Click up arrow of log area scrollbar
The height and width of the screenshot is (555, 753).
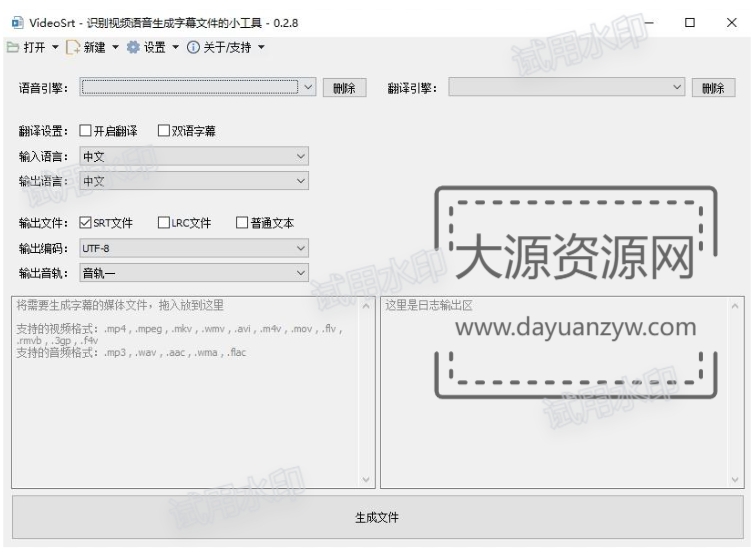point(735,306)
